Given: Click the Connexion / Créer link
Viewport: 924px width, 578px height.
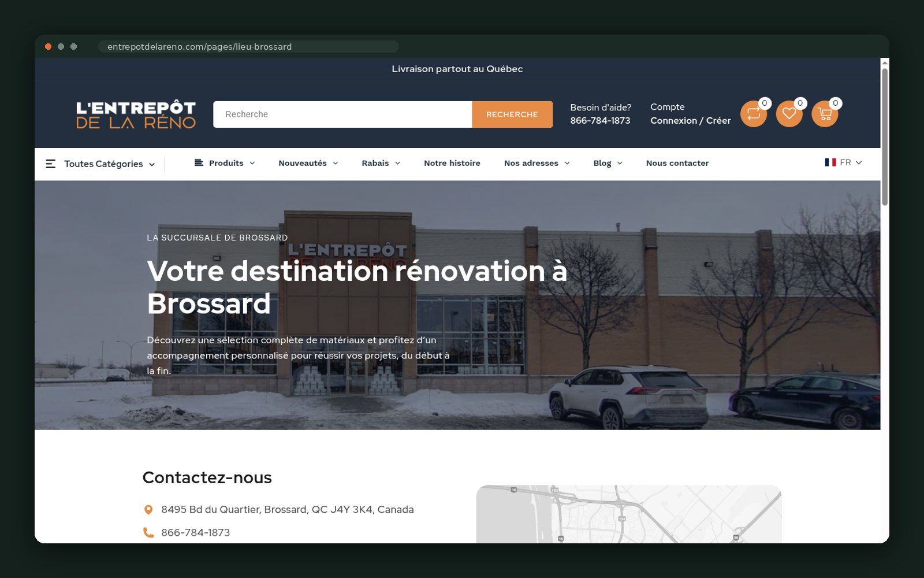Looking at the screenshot, I should tap(691, 121).
